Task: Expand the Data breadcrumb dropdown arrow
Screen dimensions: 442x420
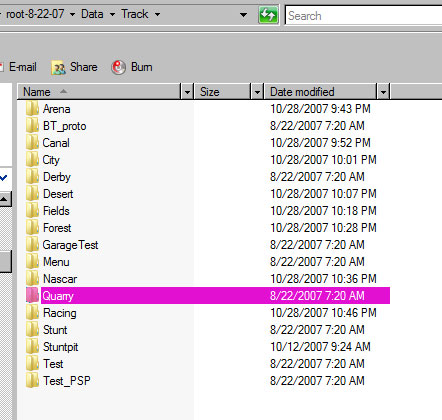Action: 112,14
